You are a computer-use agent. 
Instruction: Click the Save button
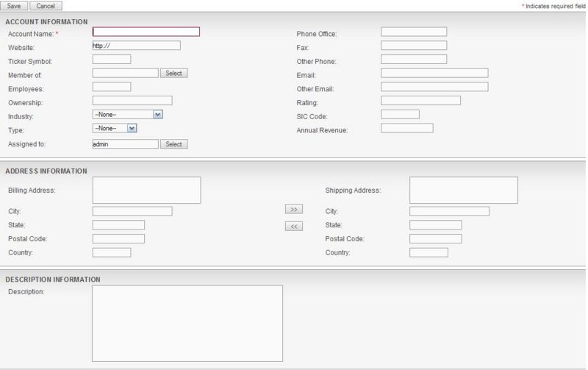click(14, 5)
